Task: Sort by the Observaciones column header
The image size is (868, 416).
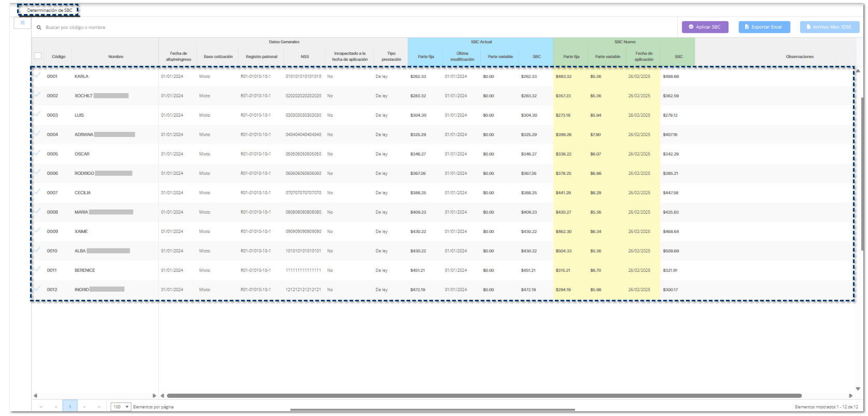Action: tap(800, 57)
